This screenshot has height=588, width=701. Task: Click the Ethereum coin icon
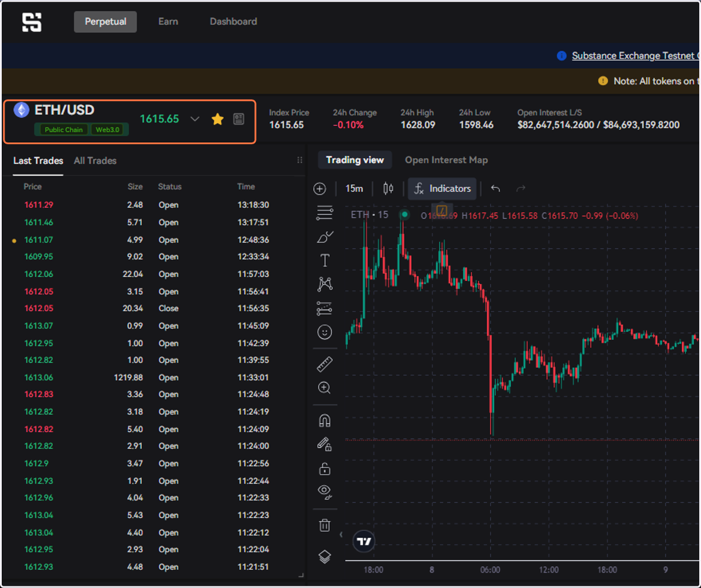pyautogui.click(x=22, y=110)
